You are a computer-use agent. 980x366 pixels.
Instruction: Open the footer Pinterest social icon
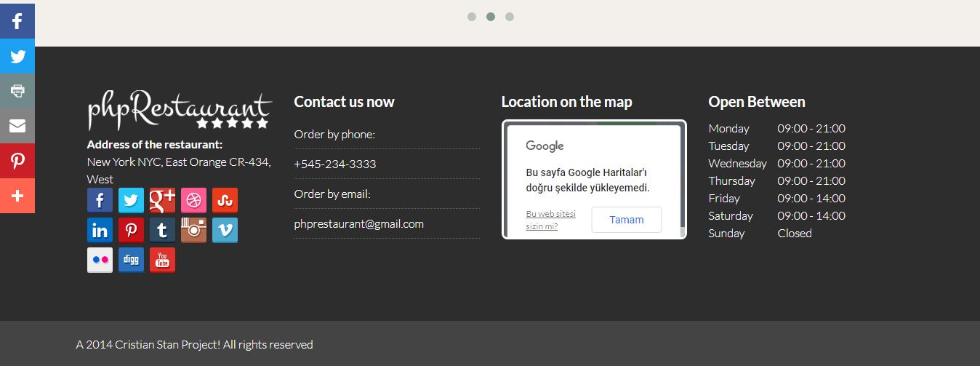click(131, 230)
